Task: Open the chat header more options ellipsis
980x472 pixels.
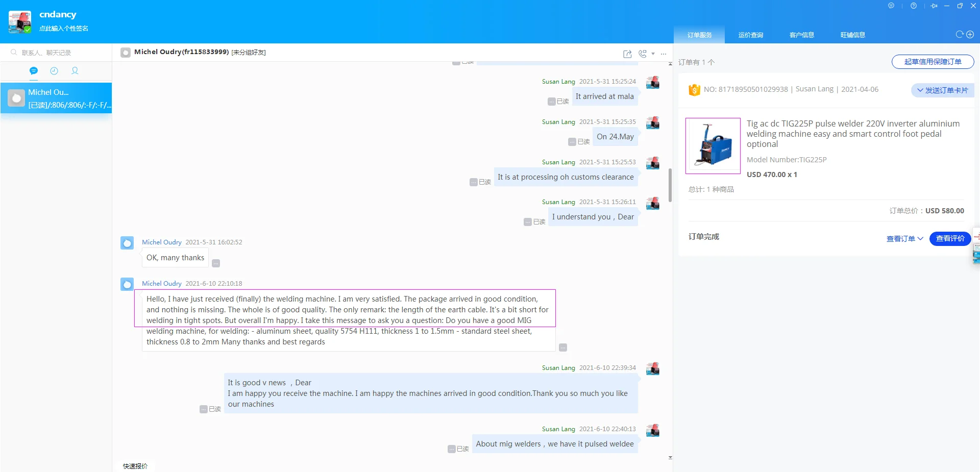Action: tap(664, 54)
